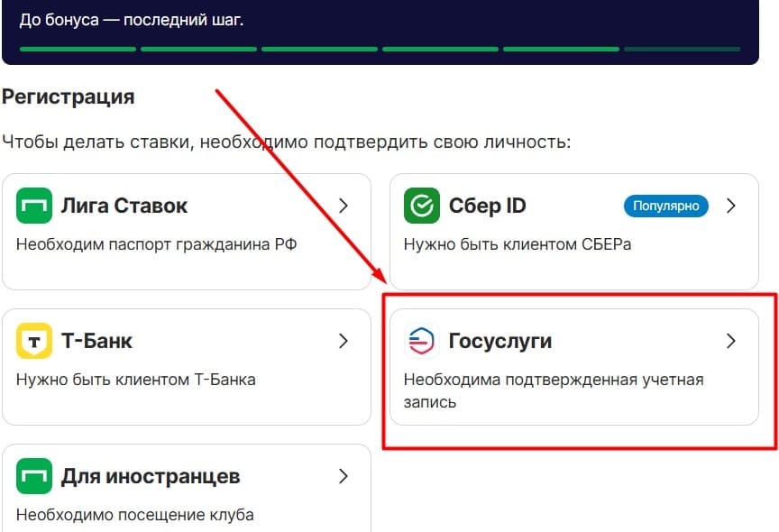779x532 pixels.
Task: Choose the Госуслуги title
Action: click(499, 341)
